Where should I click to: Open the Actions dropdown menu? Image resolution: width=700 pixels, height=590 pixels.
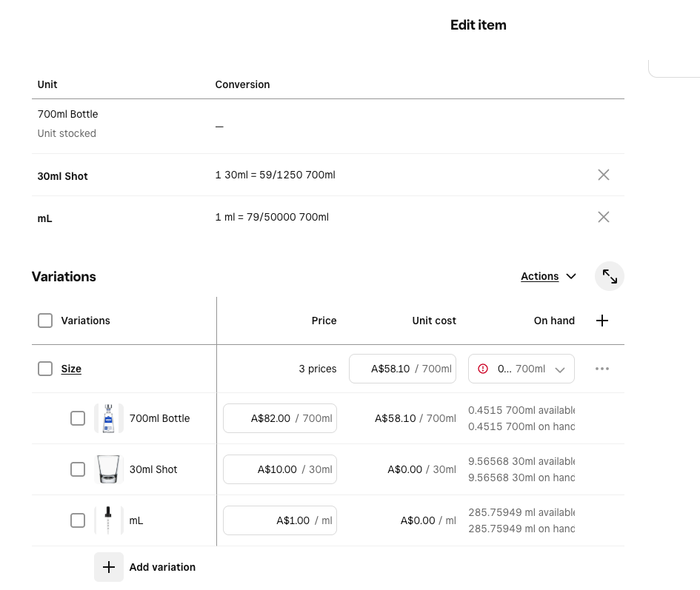tap(548, 276)
